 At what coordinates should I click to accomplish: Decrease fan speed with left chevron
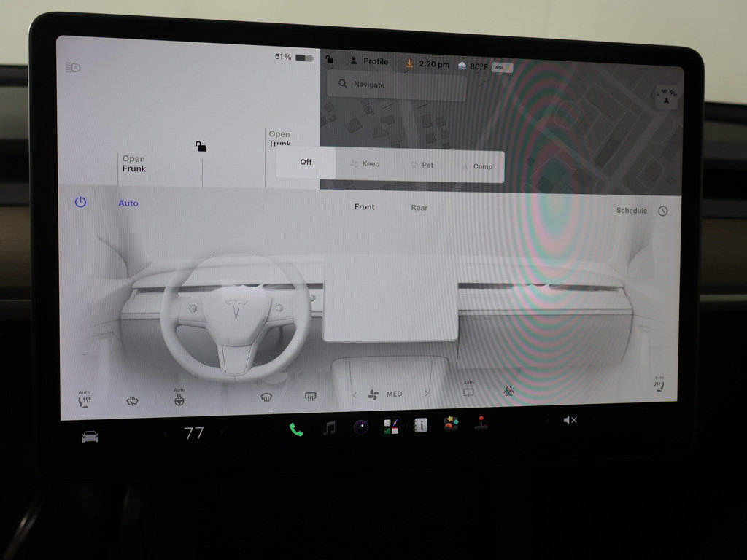[354, 394]
